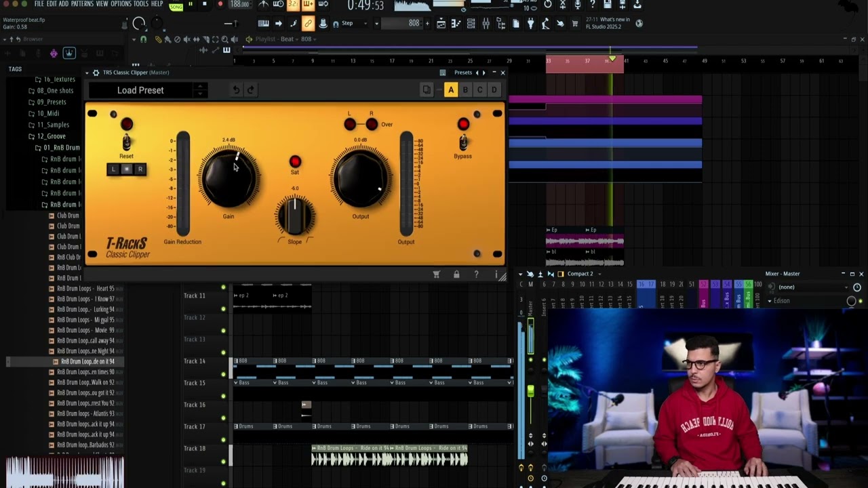The width and height of the screenshot is (868, 488).
Task: Open the EDIT menu
Action: 52,4
